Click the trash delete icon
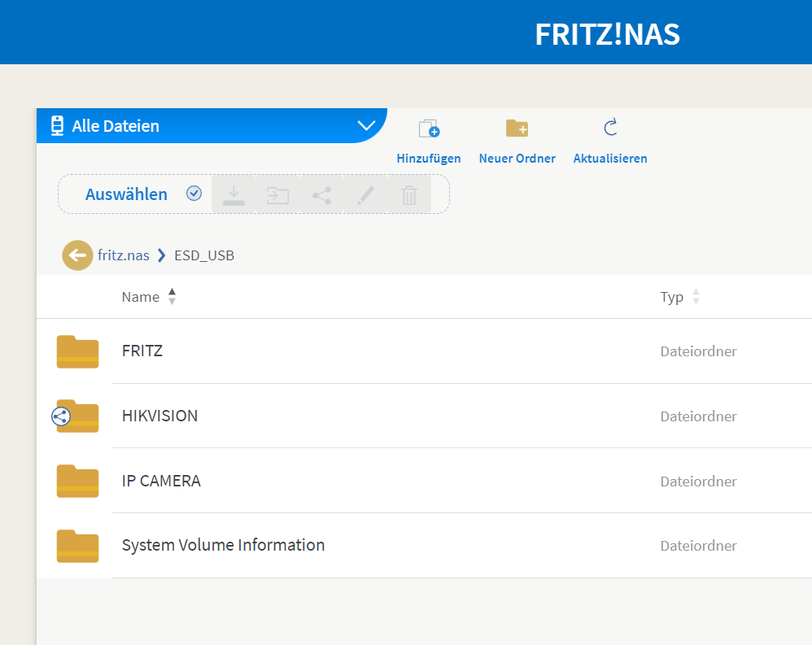812x645 pixels. click(x=409, y=195)
